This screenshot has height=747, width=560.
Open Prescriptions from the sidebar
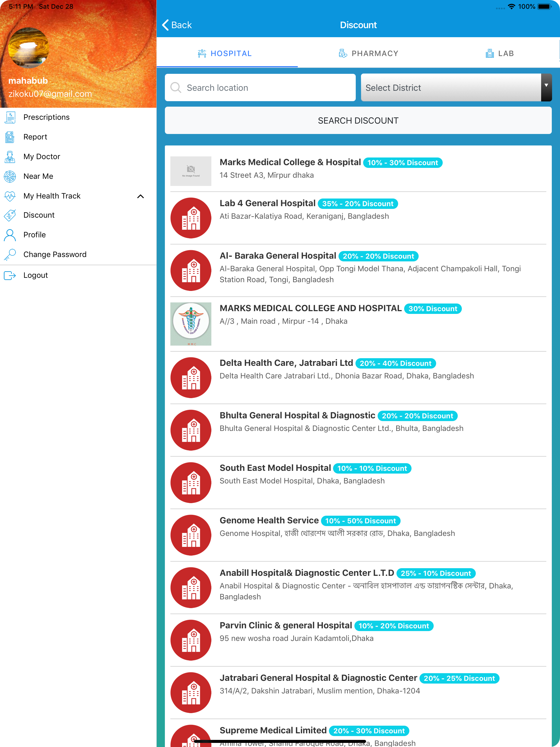coord(78,117)
